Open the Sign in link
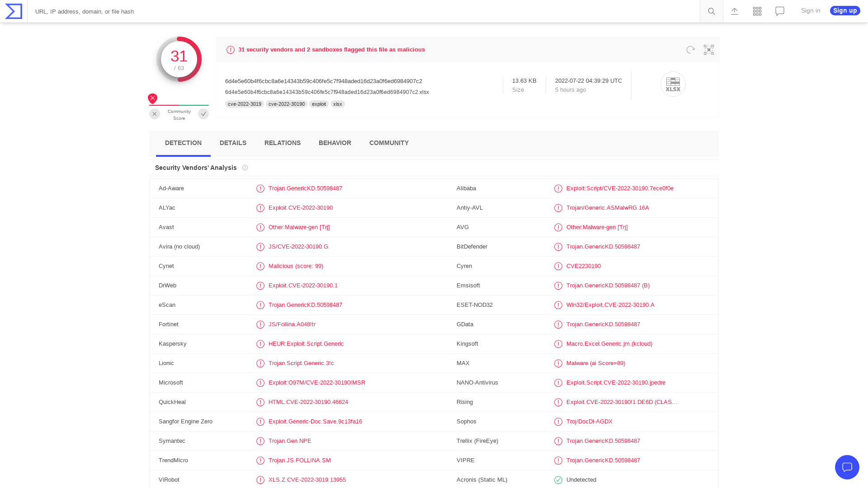The image size is (868, 488). [810, 10]
